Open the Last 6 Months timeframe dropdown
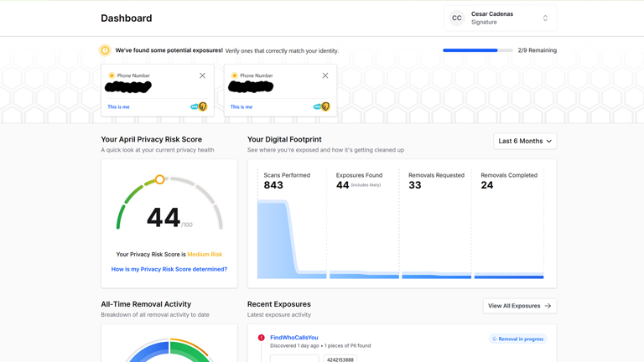The width and height of the screenshot is (644, 362). (525, 141)
